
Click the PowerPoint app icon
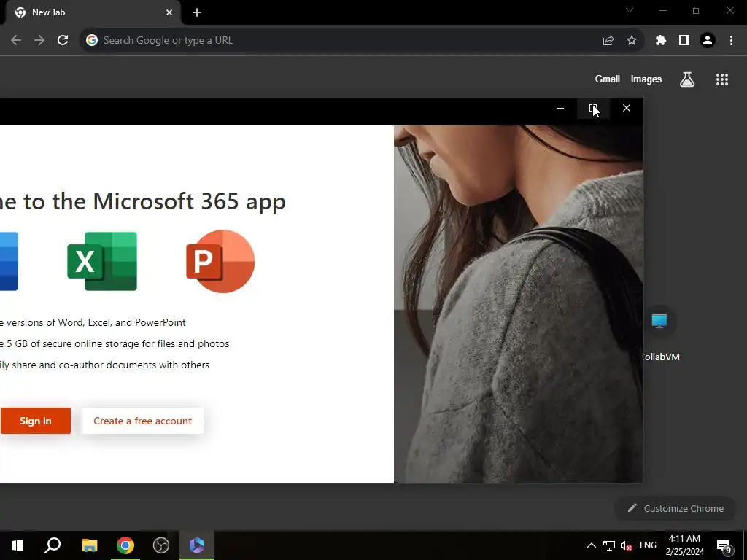(x=220, y=261)
